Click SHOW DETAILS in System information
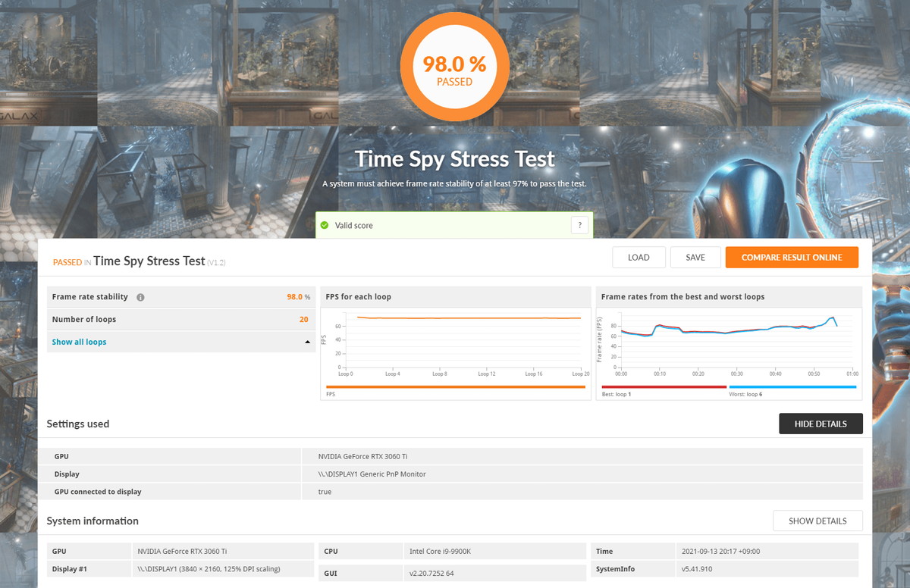 [817, 521]
